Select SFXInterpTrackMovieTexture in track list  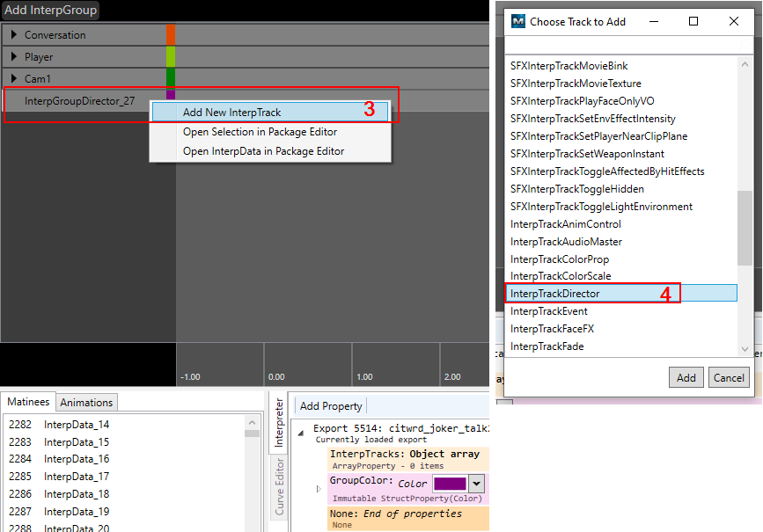[621, 84]
